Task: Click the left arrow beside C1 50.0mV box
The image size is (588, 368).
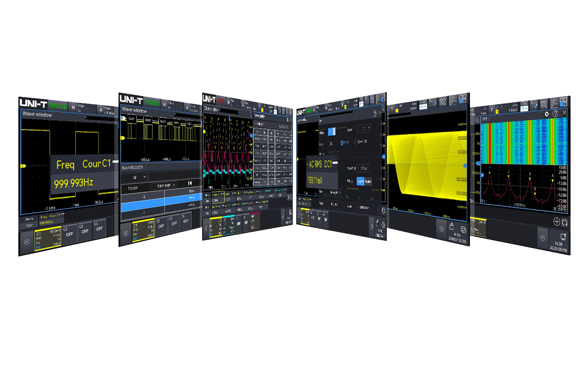Action: 27,241
